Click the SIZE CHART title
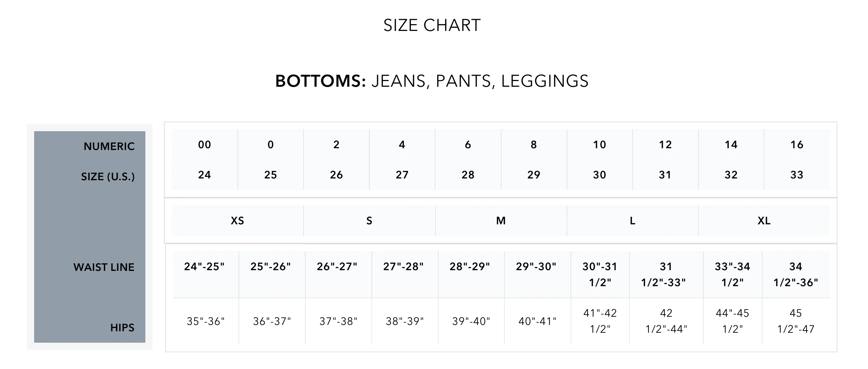 (x=432, y=26)
